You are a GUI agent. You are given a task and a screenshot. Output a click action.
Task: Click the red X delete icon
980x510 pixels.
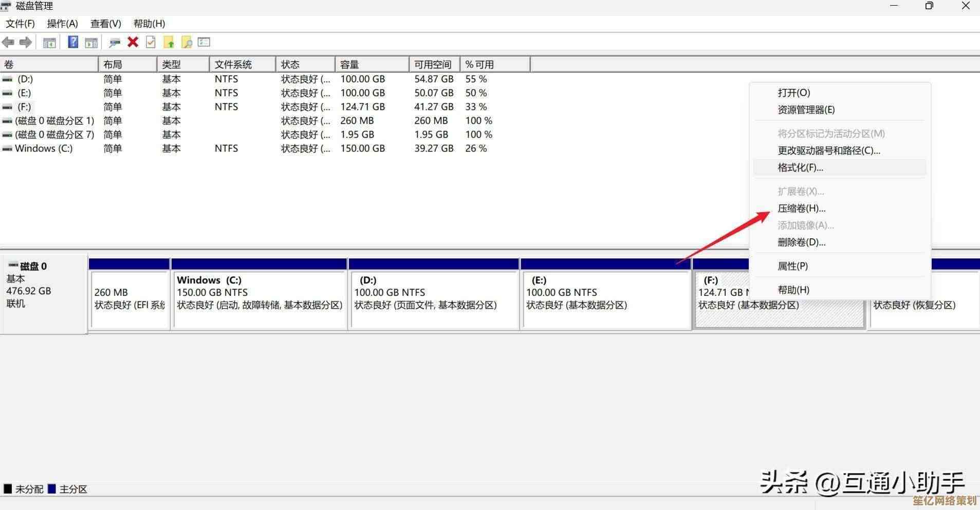coord(133,42)
